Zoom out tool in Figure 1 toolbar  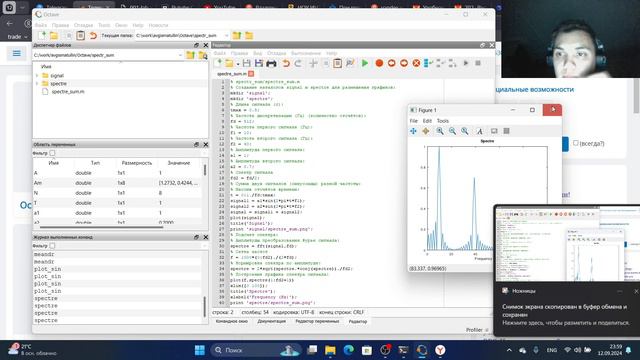point(452,131)
